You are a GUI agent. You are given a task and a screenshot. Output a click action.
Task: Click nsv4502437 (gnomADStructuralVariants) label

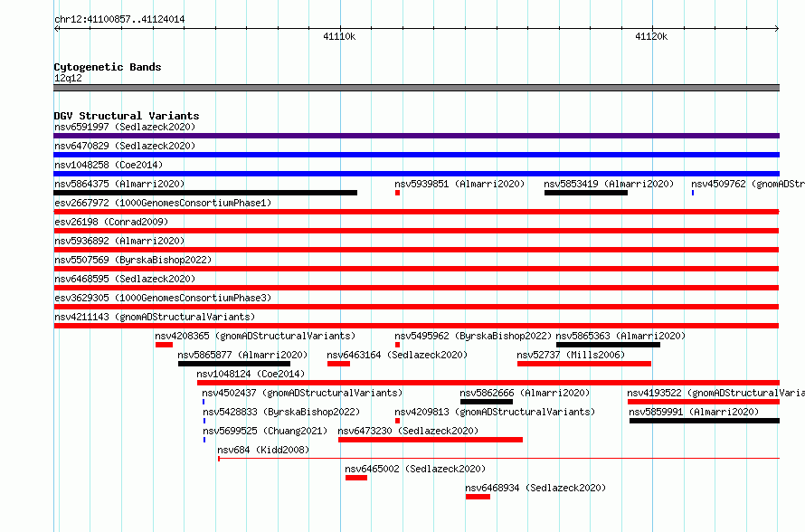[x=302, y=393]
